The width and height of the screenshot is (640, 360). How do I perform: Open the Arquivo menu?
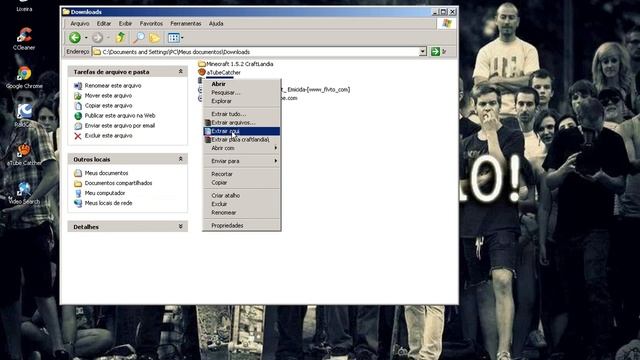(x=80, y=24)
